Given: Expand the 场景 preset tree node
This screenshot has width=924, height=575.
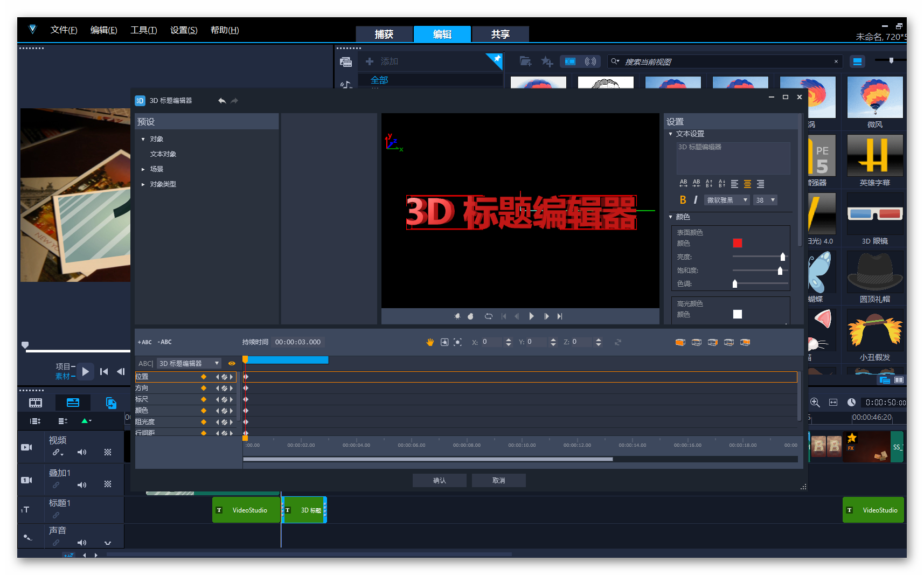Looking at the screenshot, I should (x=143, y=169).
